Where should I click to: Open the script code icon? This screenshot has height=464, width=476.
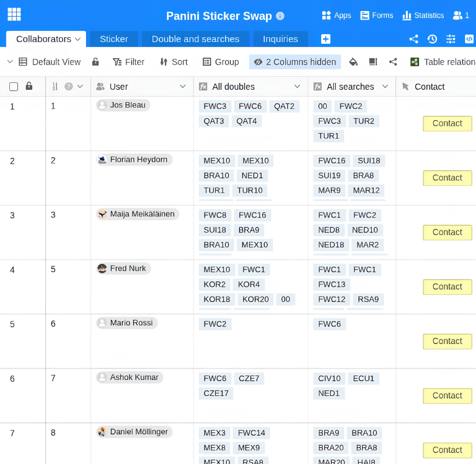pos(469,39)
